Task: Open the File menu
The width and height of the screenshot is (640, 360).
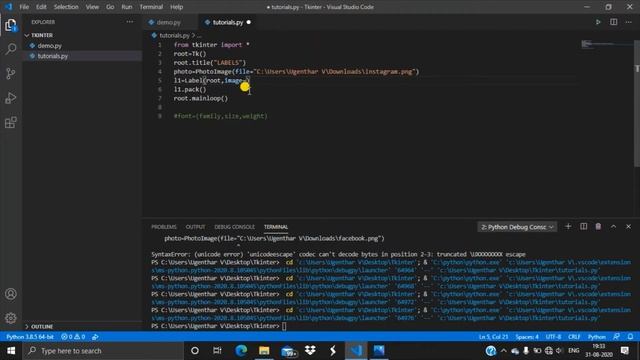Action: click(24, 7)
